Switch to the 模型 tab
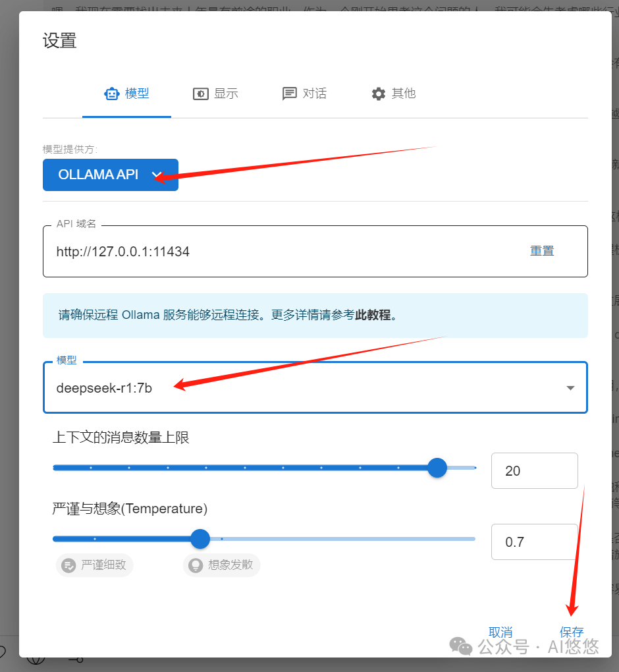 point(127,94)
